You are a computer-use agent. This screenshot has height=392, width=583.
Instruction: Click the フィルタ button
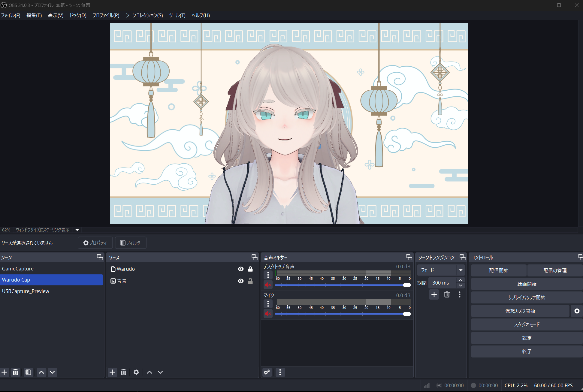point(131,243)
